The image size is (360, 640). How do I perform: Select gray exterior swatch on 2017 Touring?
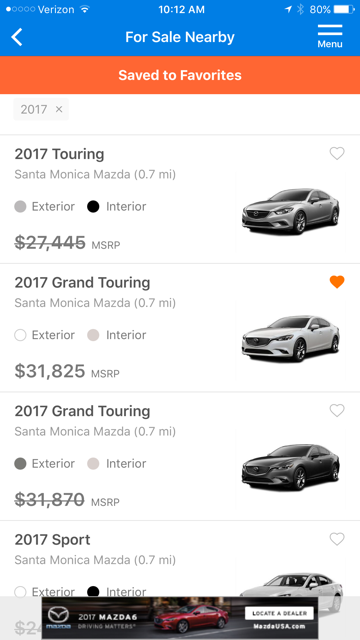tap(20, 207)
